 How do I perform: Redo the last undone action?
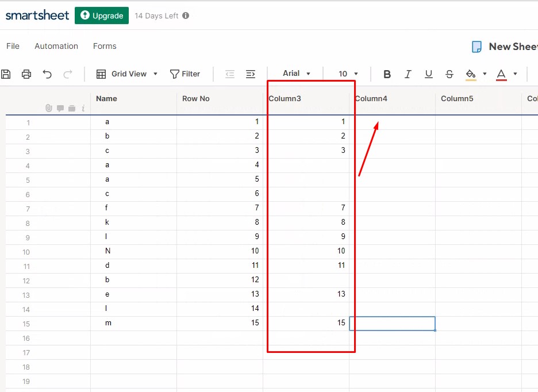(68, 74)
